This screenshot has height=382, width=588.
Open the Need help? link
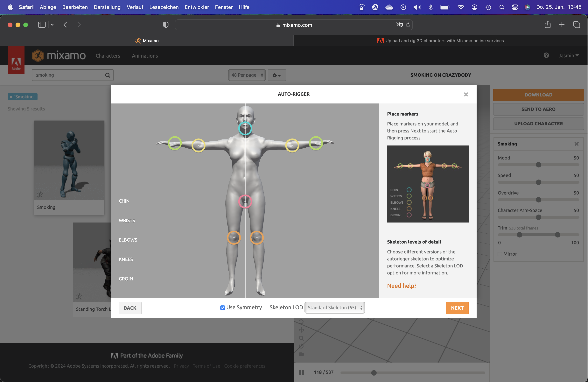click(402, 286)
